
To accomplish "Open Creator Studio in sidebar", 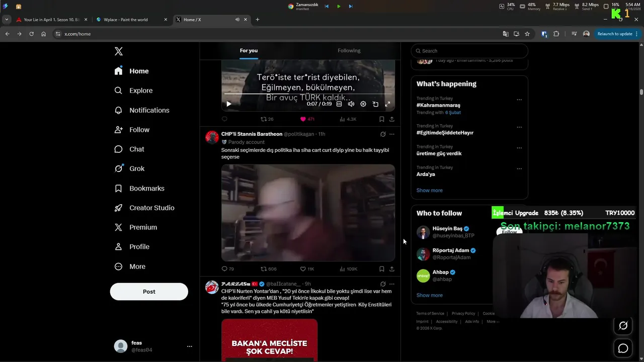I will coord(144,208).
